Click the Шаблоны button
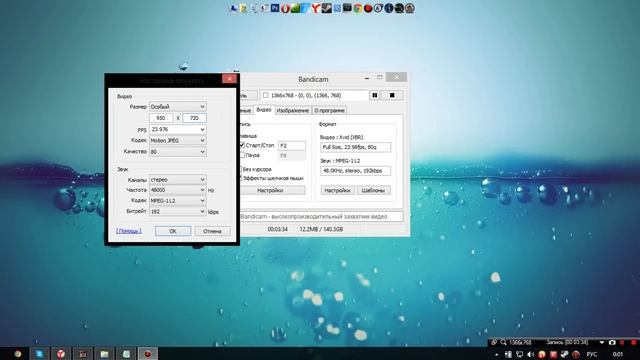 (x=373, y=190)
